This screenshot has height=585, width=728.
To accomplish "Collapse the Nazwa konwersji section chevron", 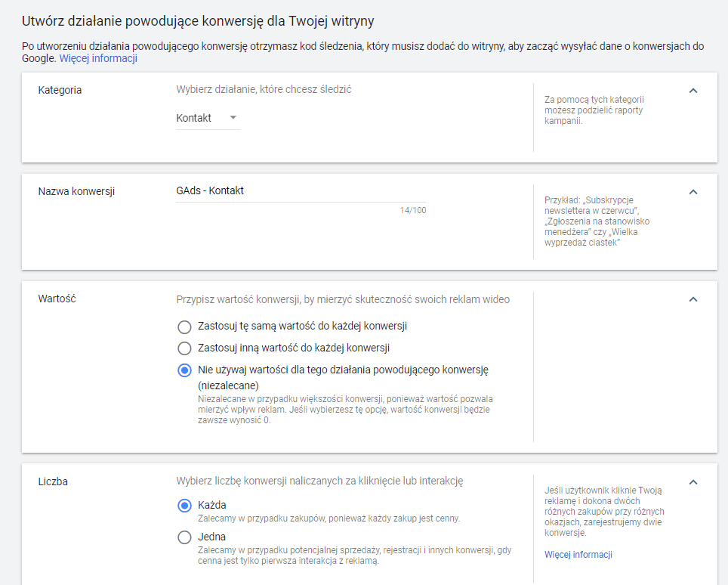I will click(693, 192).
